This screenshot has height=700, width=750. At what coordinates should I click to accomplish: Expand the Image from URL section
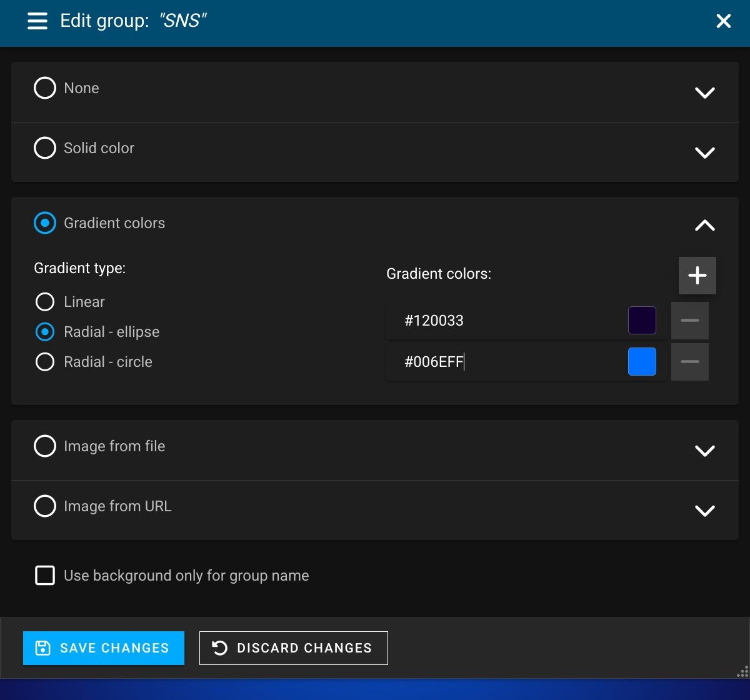coord(704,511)
